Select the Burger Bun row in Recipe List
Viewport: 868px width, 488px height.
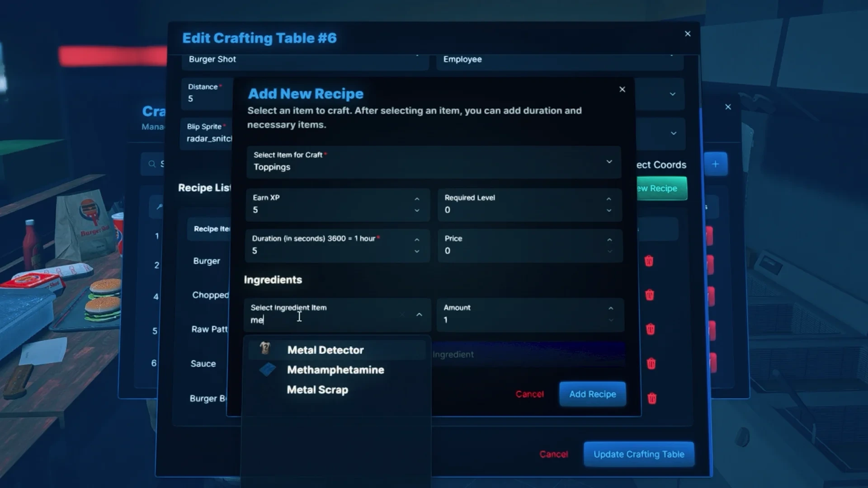point(208,399)
